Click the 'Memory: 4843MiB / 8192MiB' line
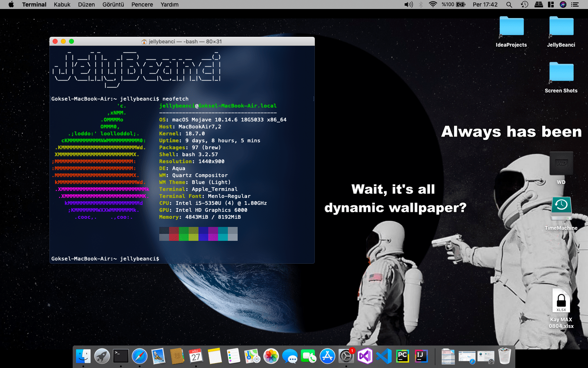 coord(200,217)
